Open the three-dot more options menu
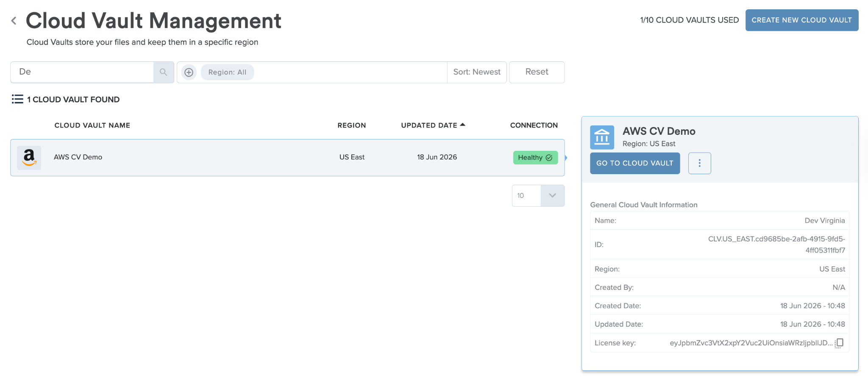The width and height of the screenshot is (868, 392). coord(699,163)
